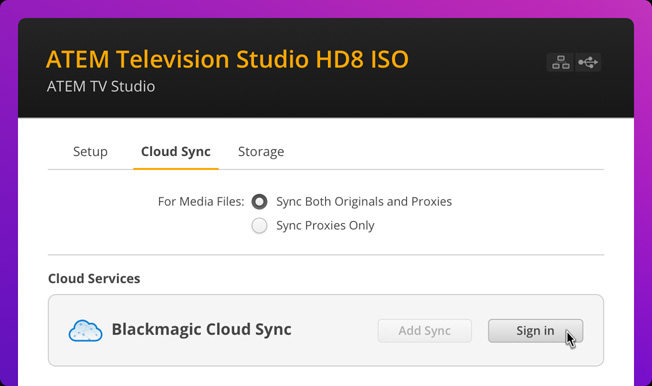Click the blue Blackmagic cloud icon
The height and width of the screenshot is (386, 652).
pos(85,331)
